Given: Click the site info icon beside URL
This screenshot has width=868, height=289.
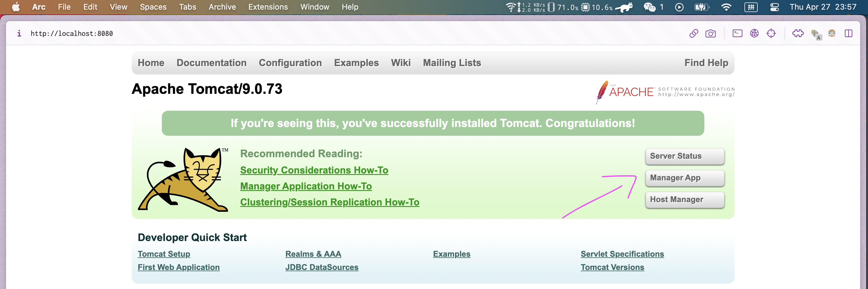Looking at the screenshot, I should pos(19,33).
